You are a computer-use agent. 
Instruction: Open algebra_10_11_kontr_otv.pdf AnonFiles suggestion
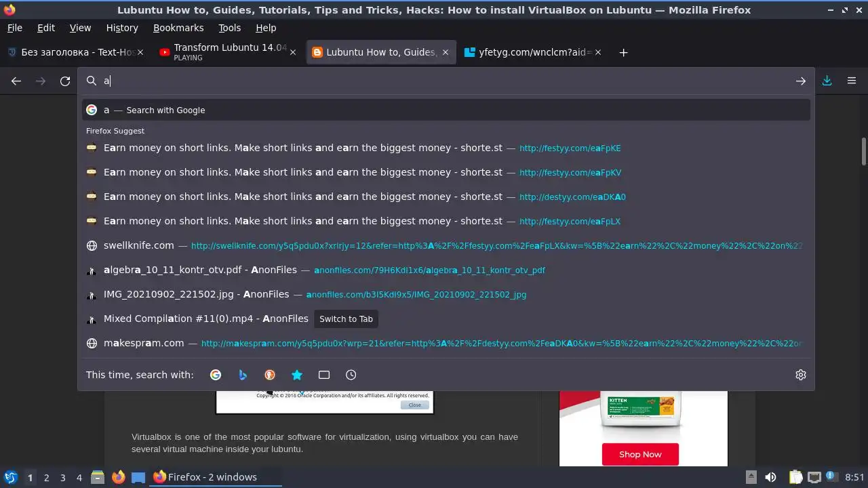click(446, 270)
